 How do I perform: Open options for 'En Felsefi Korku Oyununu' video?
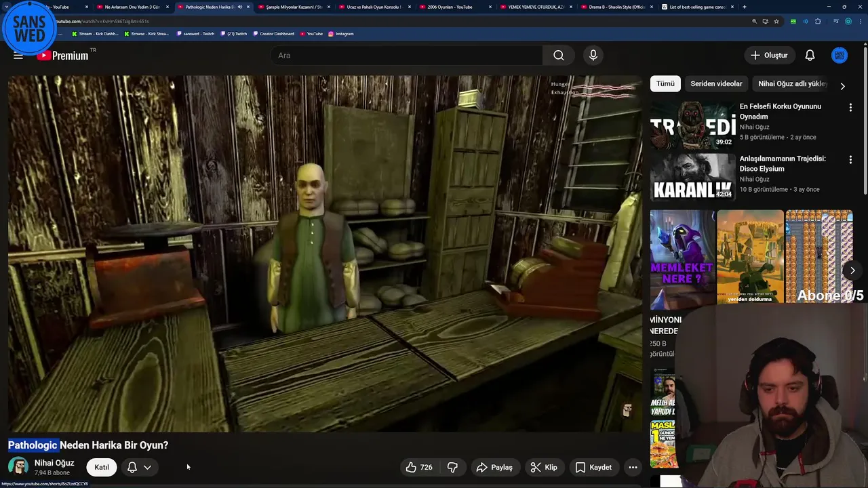[x=850, y=107]
